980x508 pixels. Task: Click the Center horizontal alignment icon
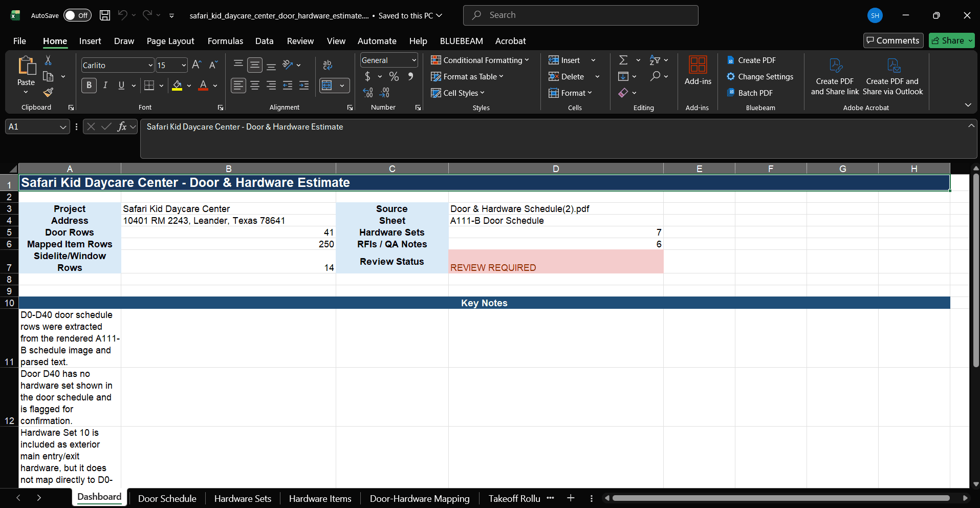[x=255, y=86]
